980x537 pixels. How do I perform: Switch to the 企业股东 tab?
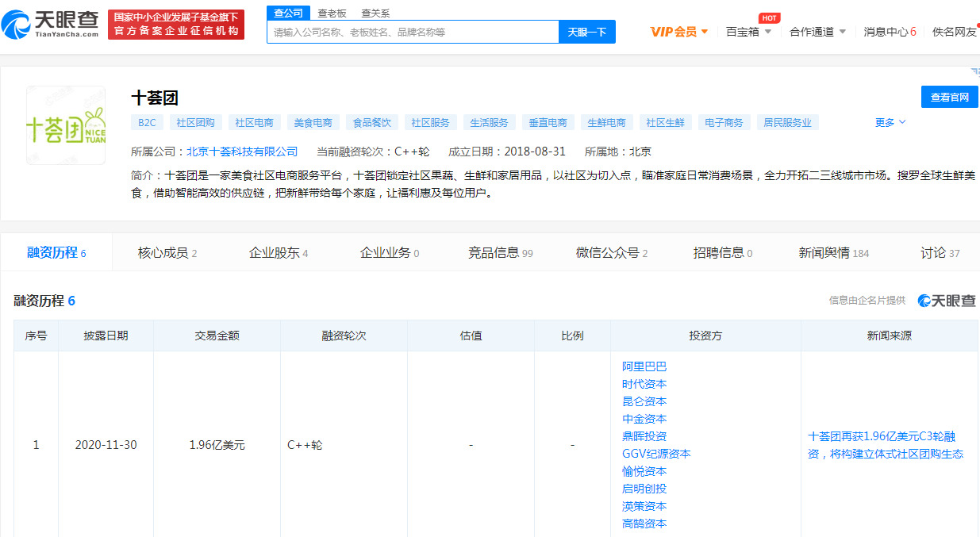(x=279, y=253)
